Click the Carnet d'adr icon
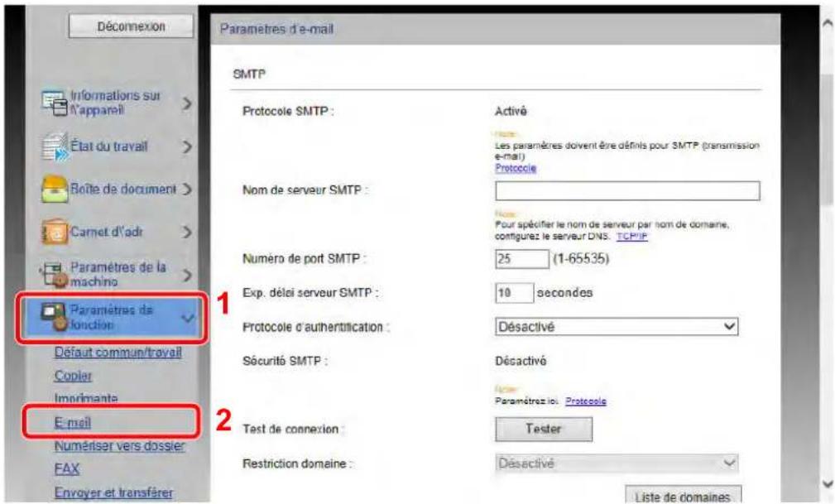Image resolution: width=835 pixels, height=504 pixels. pyautogui.click(x=55, y=233)
